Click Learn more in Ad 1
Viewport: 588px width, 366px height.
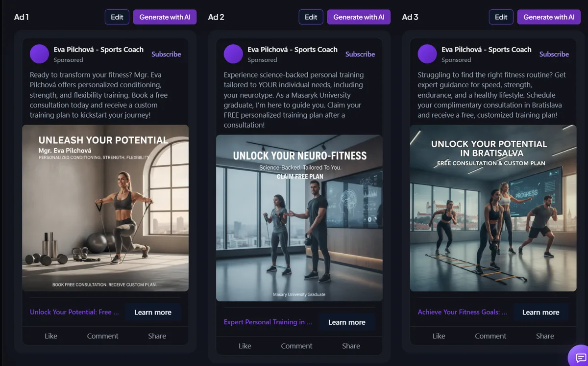[x=153, y=312]
